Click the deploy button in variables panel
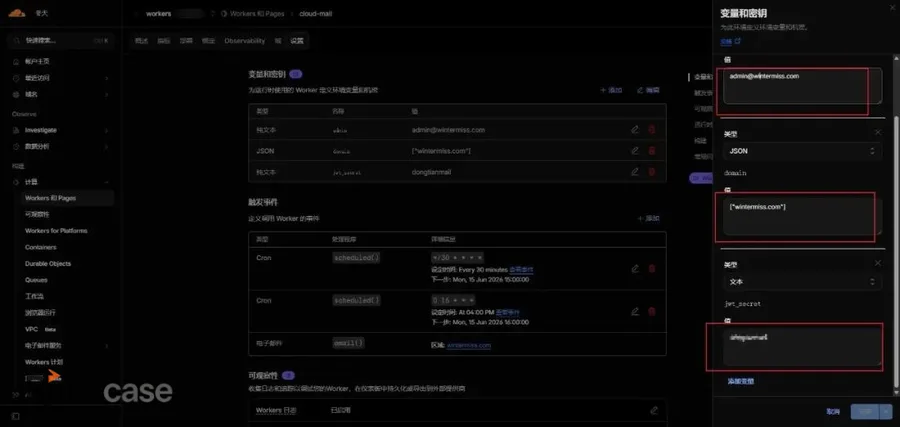900x427 pixels. click(x=865, y=412)
